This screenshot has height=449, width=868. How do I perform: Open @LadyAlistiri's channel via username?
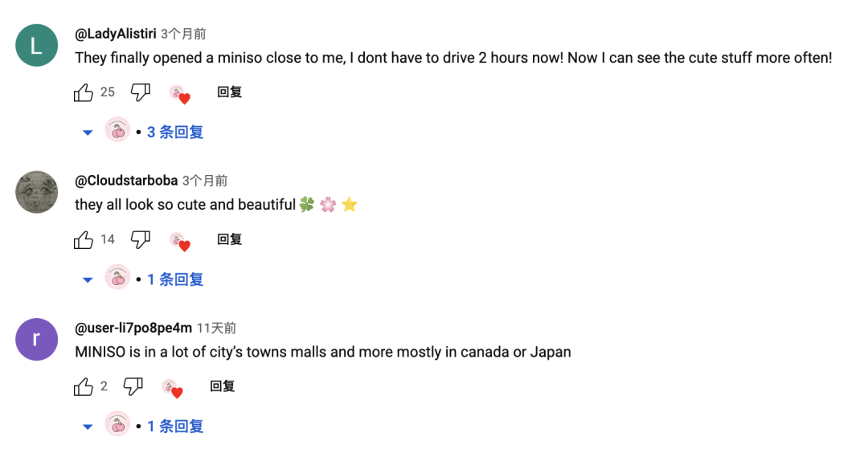click(116, 34)
